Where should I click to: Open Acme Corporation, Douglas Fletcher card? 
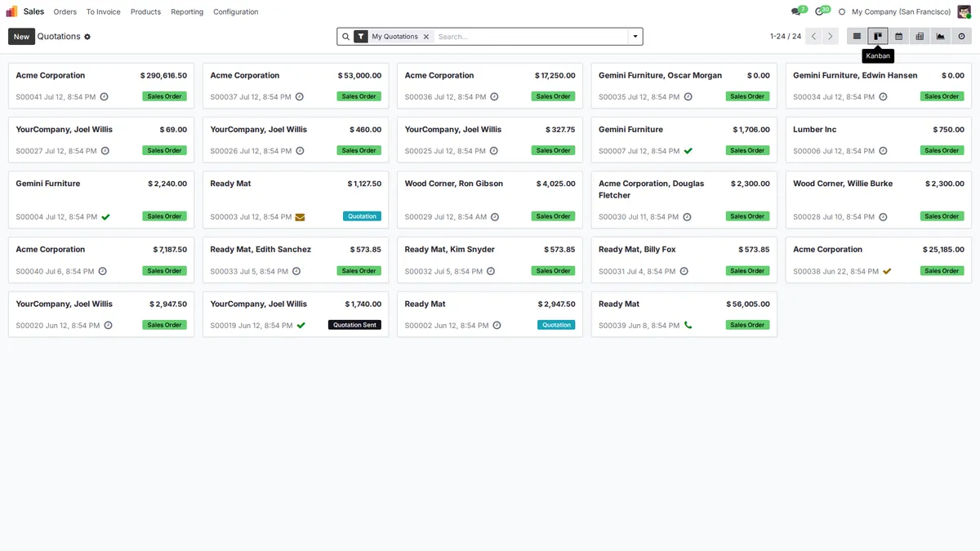point(684,200)
